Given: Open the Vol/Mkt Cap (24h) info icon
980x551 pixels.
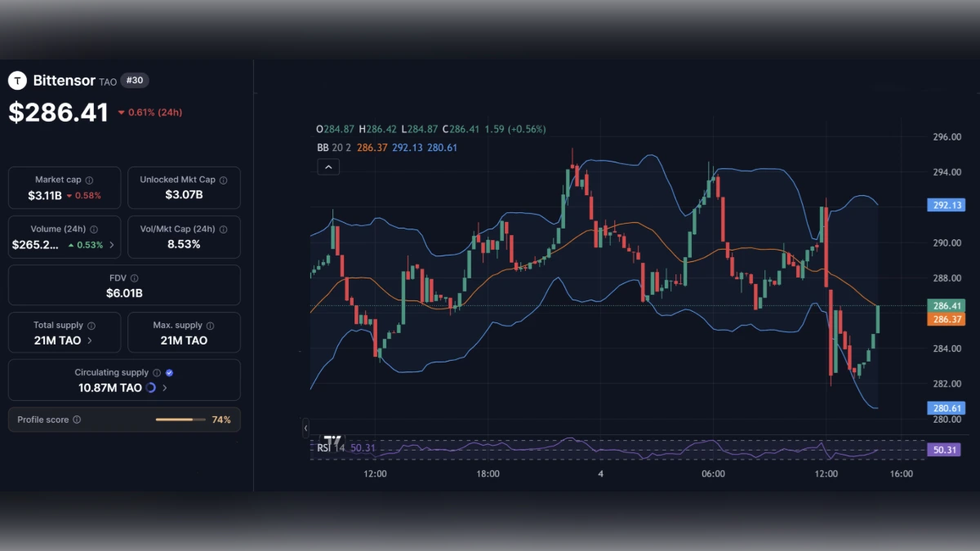Looking at the screenshot, I should pyautogui.click(x=224, y=229).
